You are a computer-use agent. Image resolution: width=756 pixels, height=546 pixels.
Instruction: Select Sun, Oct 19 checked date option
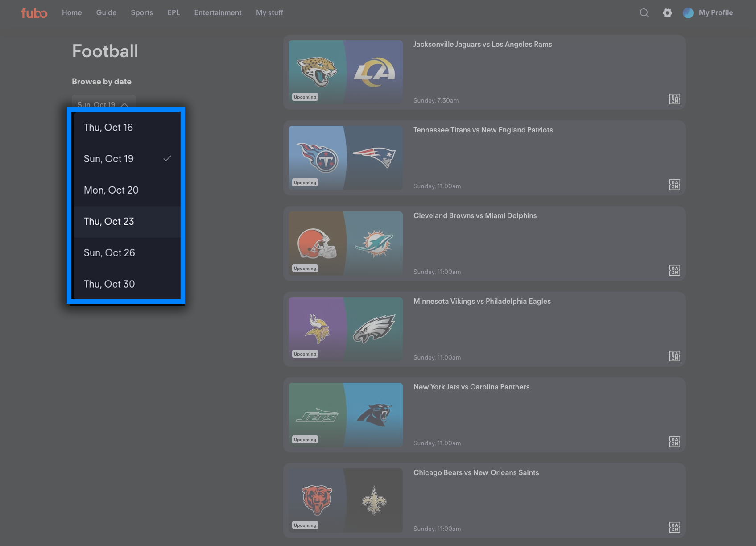(x=127, y=159)
